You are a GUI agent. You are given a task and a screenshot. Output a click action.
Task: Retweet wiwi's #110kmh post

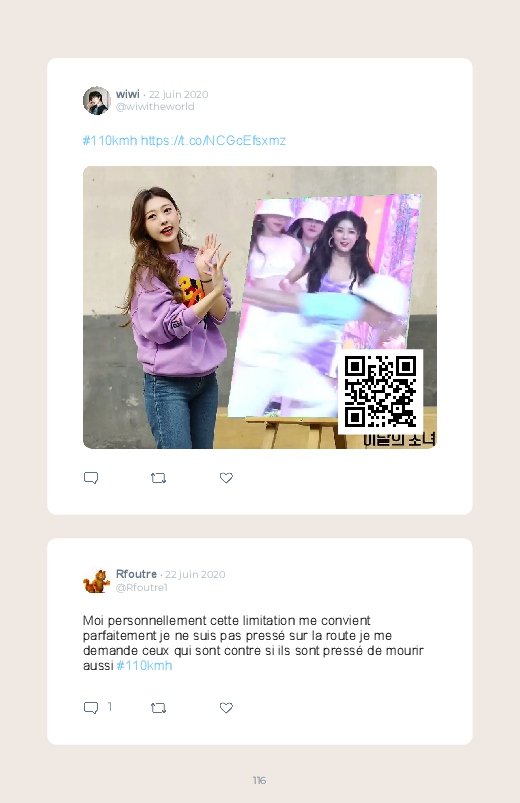point(158,478)
